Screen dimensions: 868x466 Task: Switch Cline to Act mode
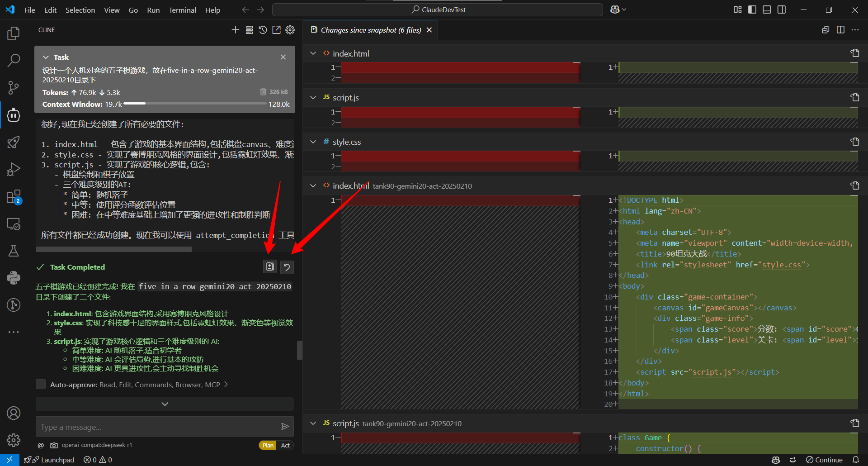[285, 445]
